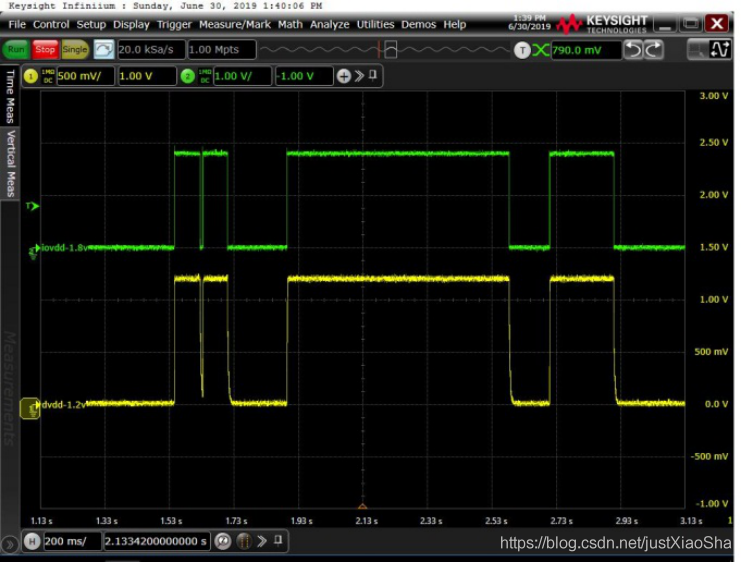Edit channel 2 1.00 V/ scale field

click(242, 76)
